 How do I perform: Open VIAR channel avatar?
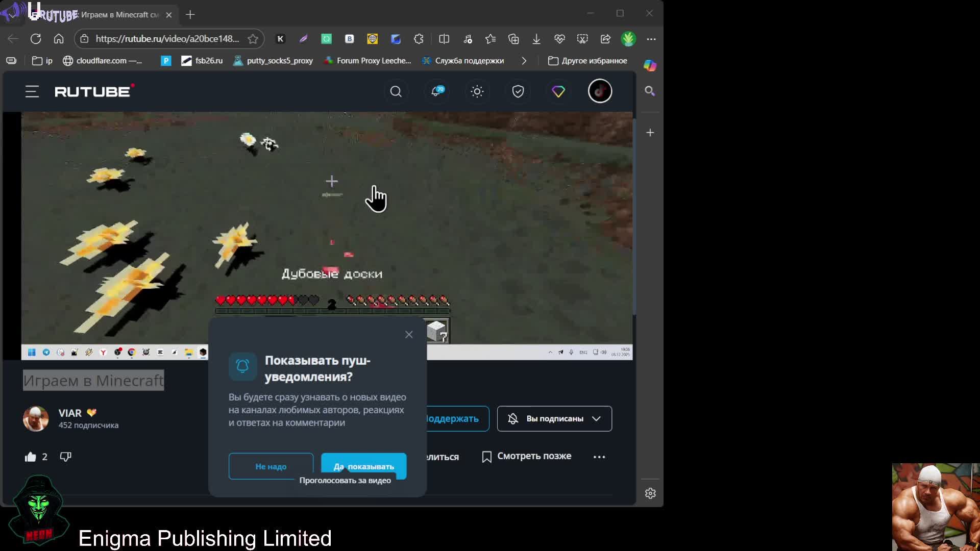(36, 419)
